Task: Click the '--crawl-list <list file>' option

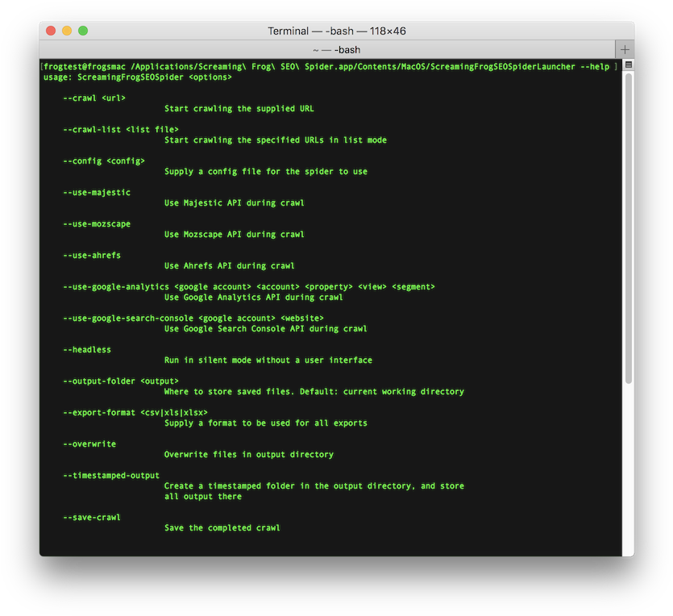Action: point(121,130)
